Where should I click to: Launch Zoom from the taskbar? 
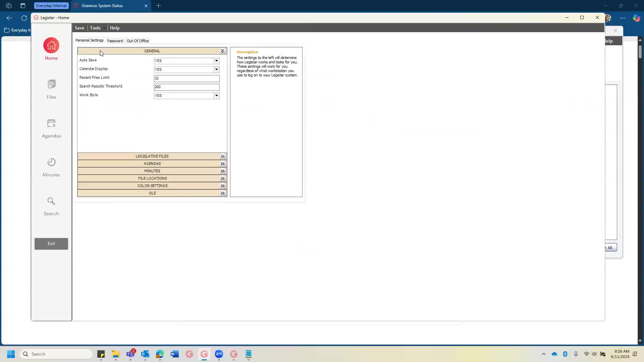(219, 354)
